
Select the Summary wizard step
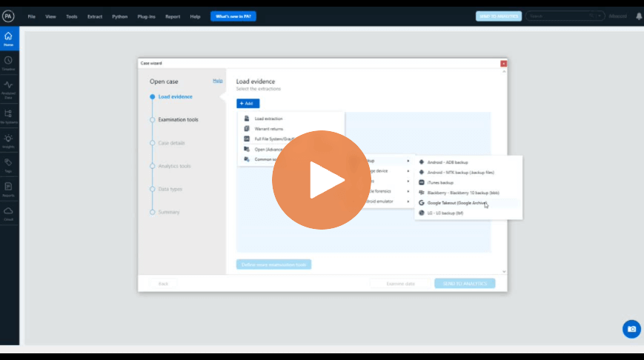coord(168,212)
